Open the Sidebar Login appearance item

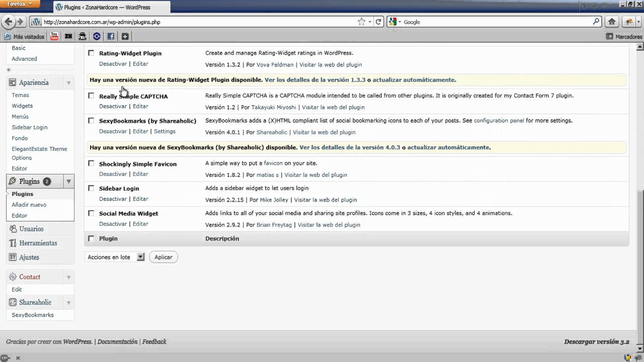30,127
